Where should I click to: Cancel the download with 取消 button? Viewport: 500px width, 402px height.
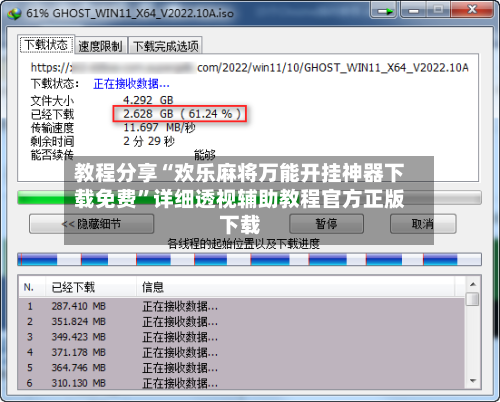[x=423, y=224]
